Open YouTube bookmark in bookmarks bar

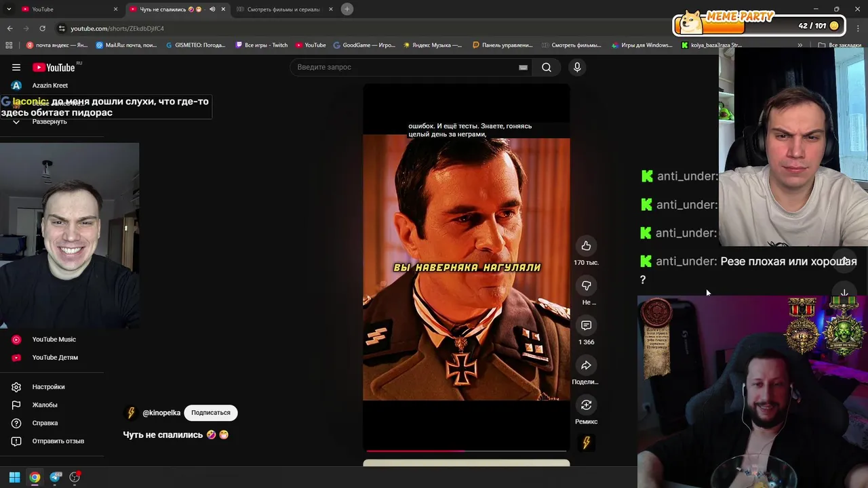point(311,45)
